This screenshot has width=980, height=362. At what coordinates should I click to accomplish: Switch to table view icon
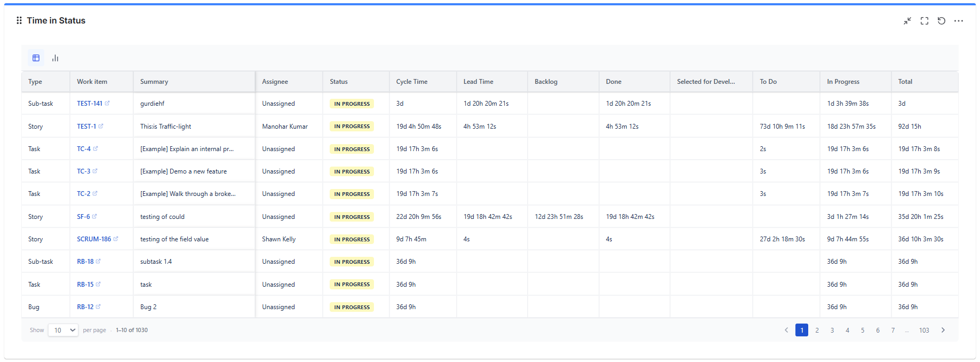coord(36,58)
